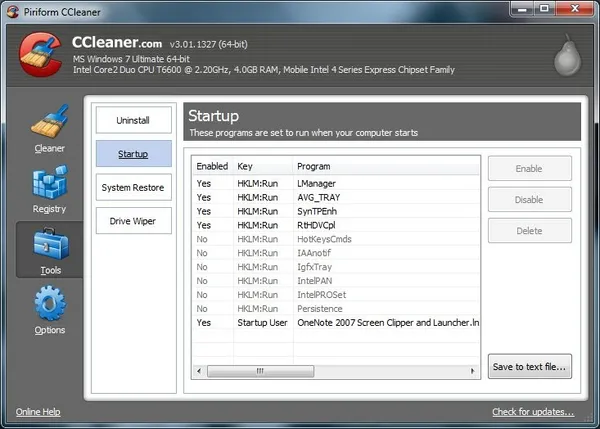Click Save to text file button
Screen dimensions: 600x429
coord(530,367)
